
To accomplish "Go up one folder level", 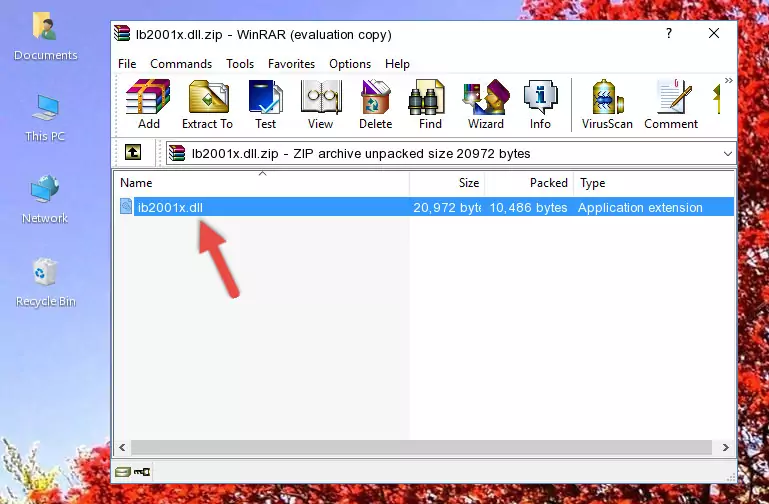I will tap(133, 152).
